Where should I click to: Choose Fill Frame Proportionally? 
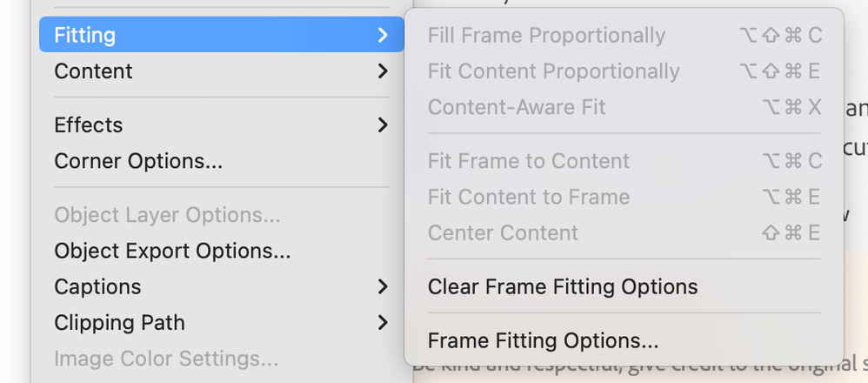click(x=546, y=36)
